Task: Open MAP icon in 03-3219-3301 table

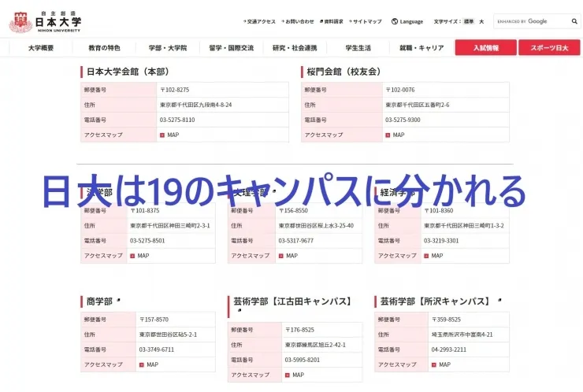Action: (426, 256)
